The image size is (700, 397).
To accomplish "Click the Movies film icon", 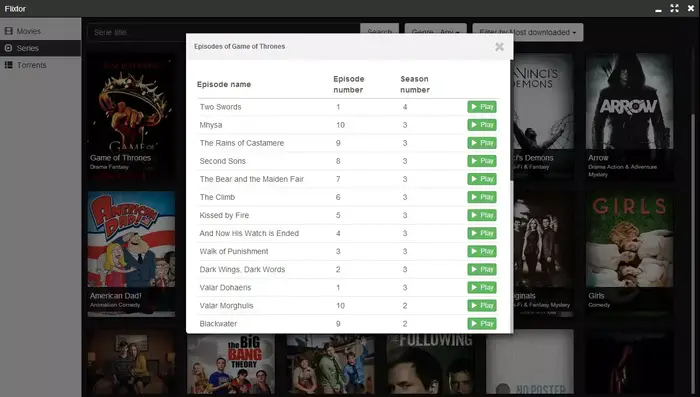I will click(8, 31).
